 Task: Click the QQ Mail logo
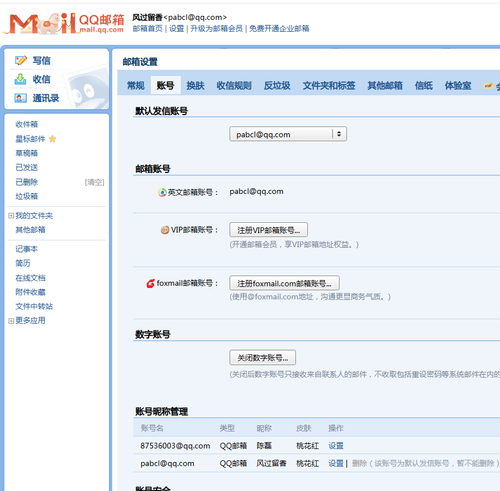[64, 23]
